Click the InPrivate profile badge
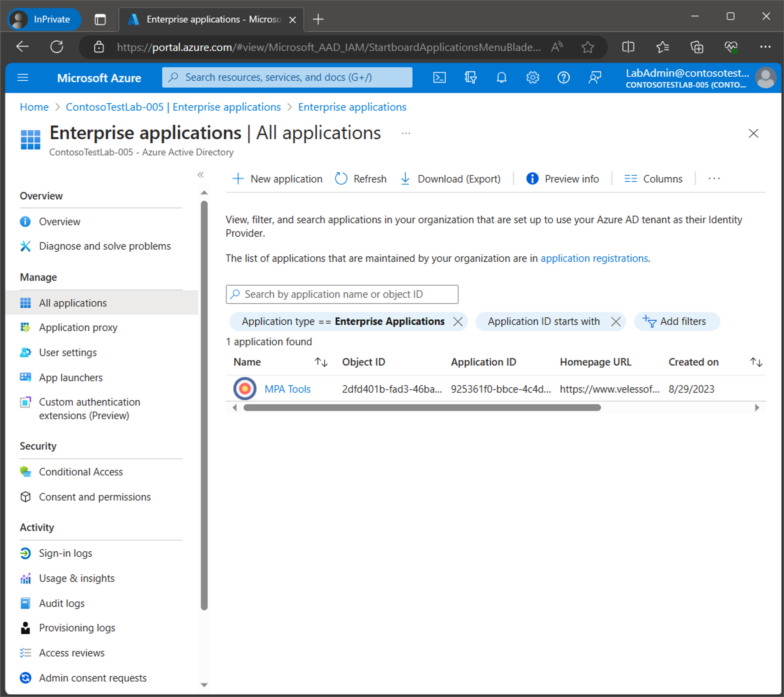Screen dimensions: 784x697 coord(45,19)
